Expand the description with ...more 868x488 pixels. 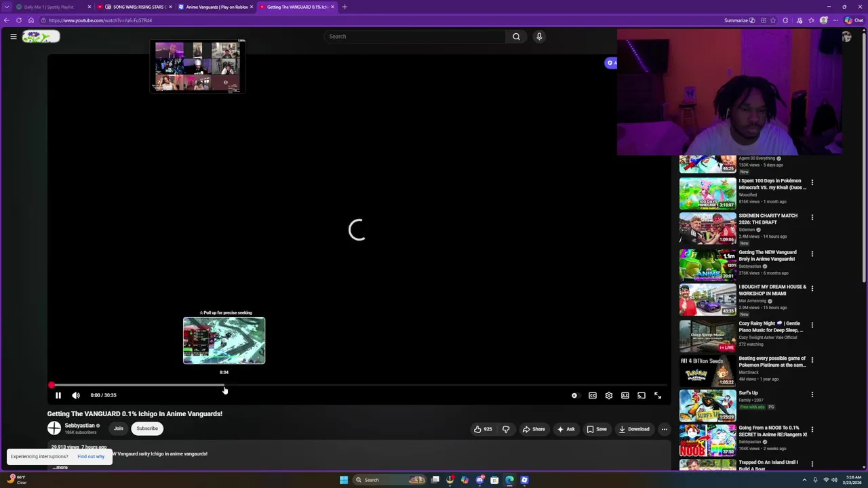tap(60, 468)
